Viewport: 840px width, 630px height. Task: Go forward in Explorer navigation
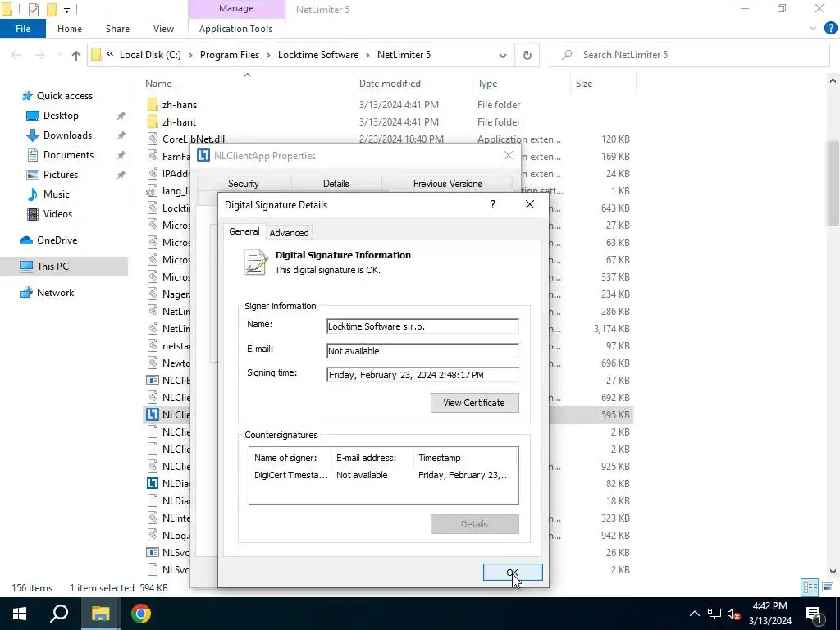click(x=40, y=55)
